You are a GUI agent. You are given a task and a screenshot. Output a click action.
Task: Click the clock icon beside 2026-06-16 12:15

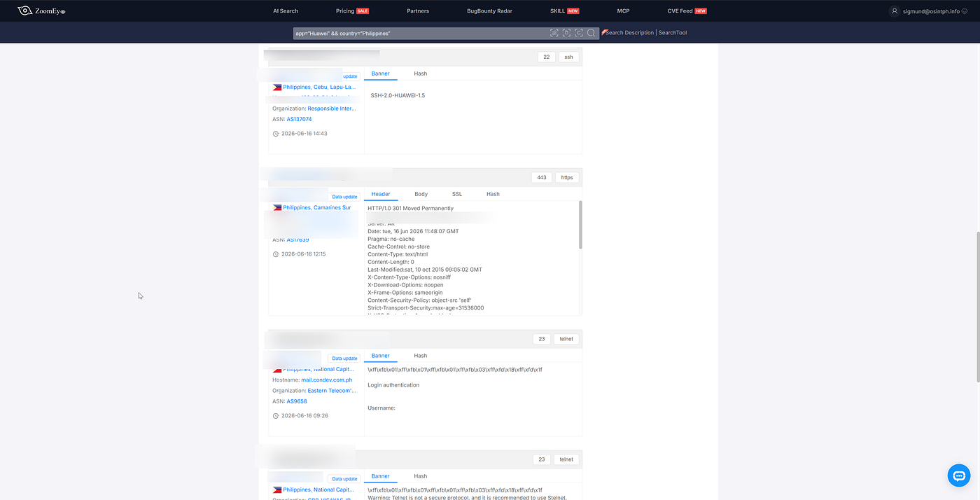click(276, 254)
